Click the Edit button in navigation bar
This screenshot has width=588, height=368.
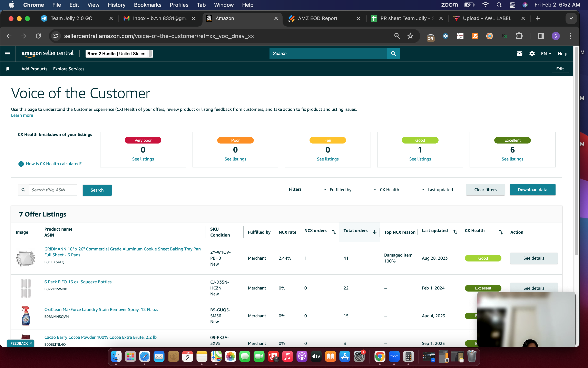click(x=560, y=69)
